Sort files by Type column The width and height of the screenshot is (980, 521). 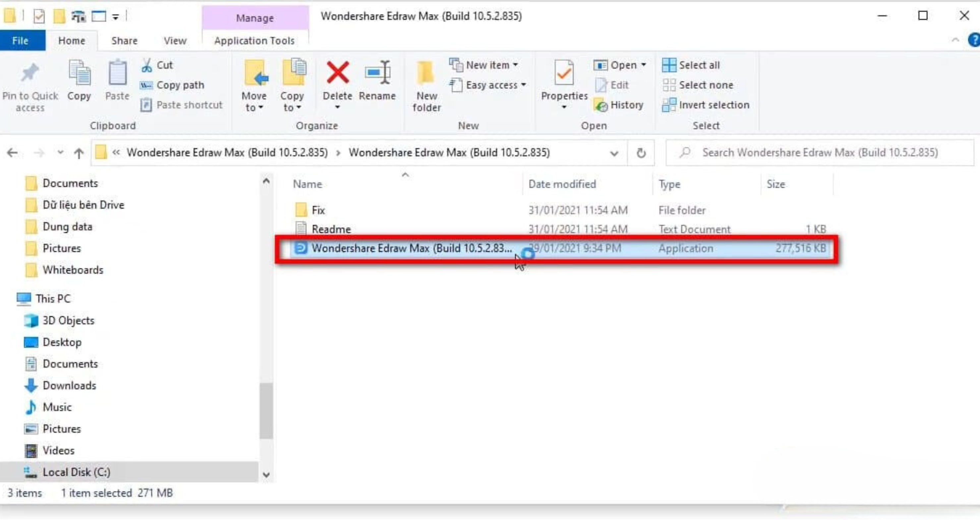point(707,184)
